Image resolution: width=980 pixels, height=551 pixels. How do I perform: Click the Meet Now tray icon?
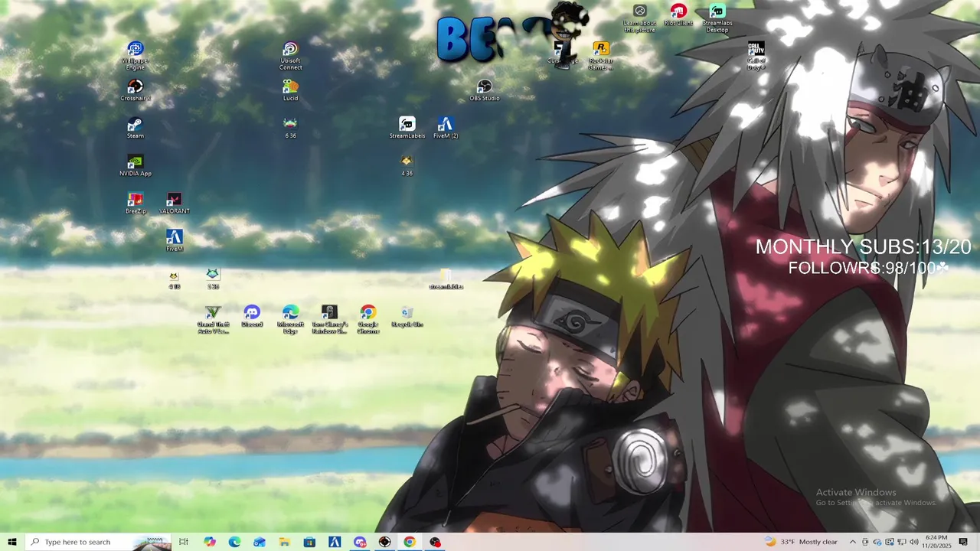click(865, 542)
